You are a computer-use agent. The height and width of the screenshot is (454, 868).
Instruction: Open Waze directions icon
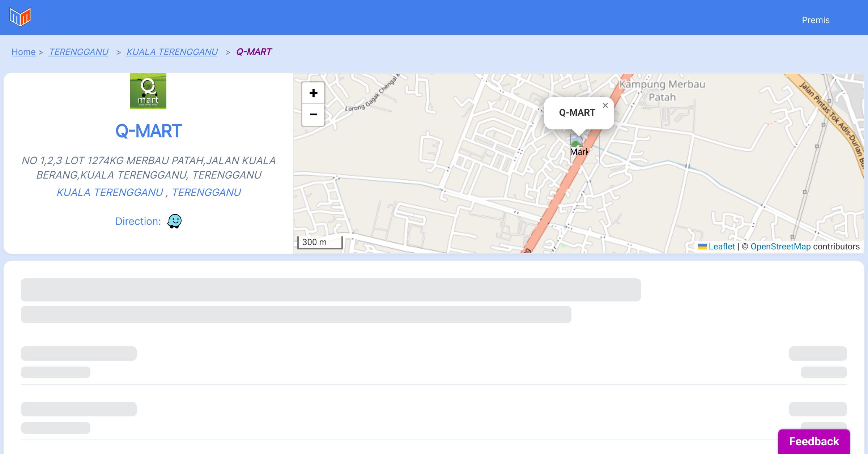(174, 221)
